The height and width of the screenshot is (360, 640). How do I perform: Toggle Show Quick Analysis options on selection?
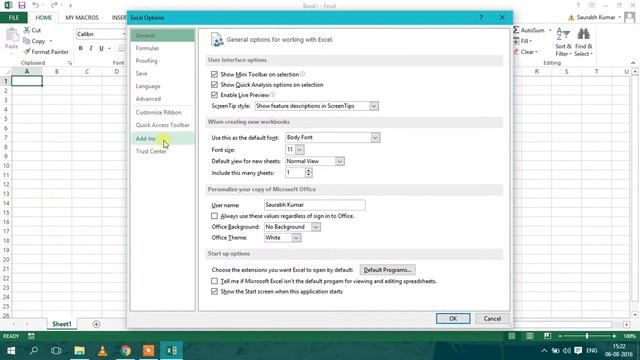(214, 84)
